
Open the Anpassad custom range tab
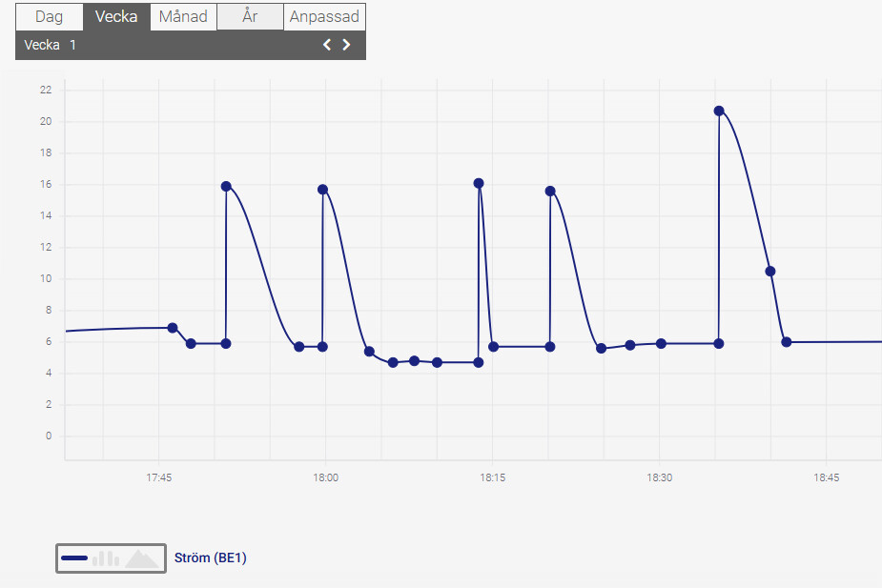(x=324, y=17)
